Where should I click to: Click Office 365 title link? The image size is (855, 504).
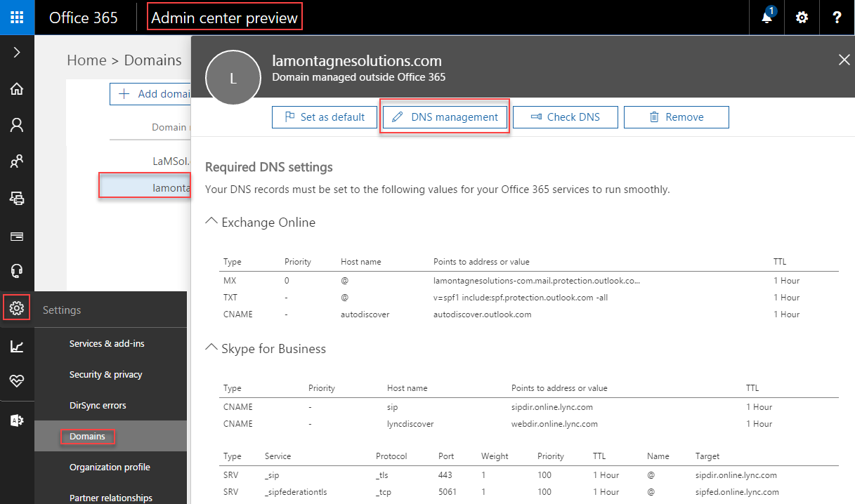point(84,18)
